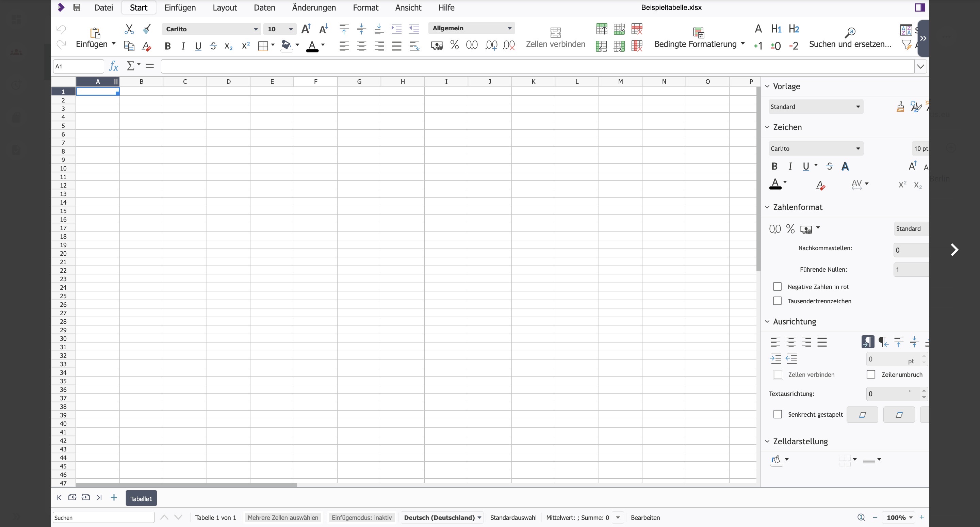
Task: Click Zellen verbinden toolbar button
Action: click(555, 38)
